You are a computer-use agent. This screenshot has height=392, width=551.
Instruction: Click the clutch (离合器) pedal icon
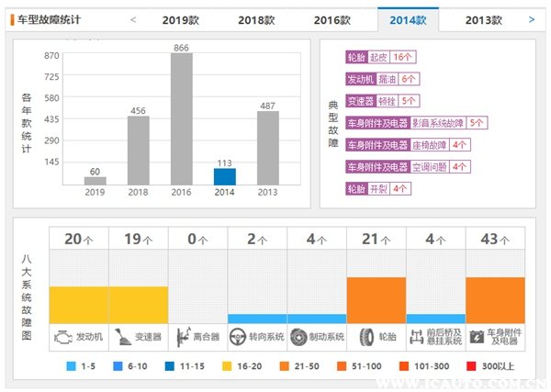(181, 337)
